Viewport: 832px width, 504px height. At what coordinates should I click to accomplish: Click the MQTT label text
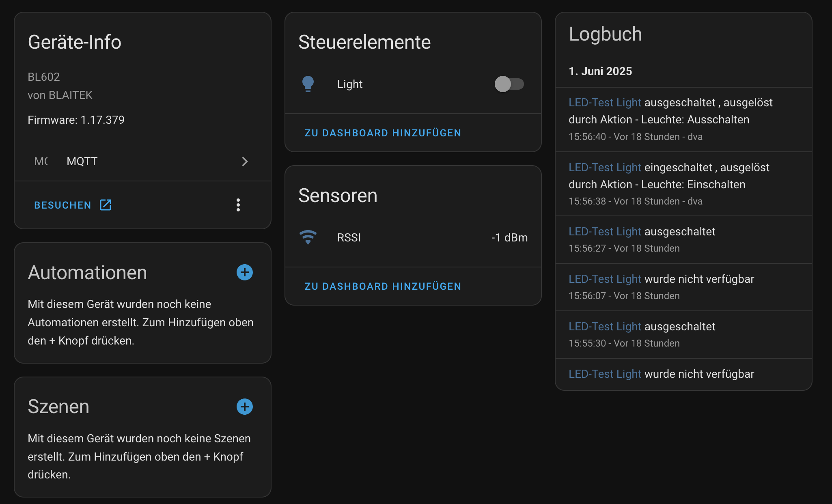[x=82, y=161]
